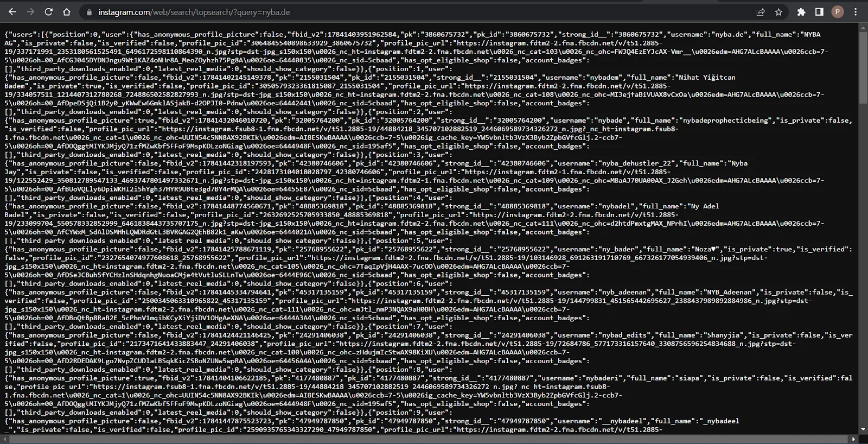The height and width of the screenshot is (444, 868).
Task: Click the username "nyba.de" text
Action: [x=730, y=34]
